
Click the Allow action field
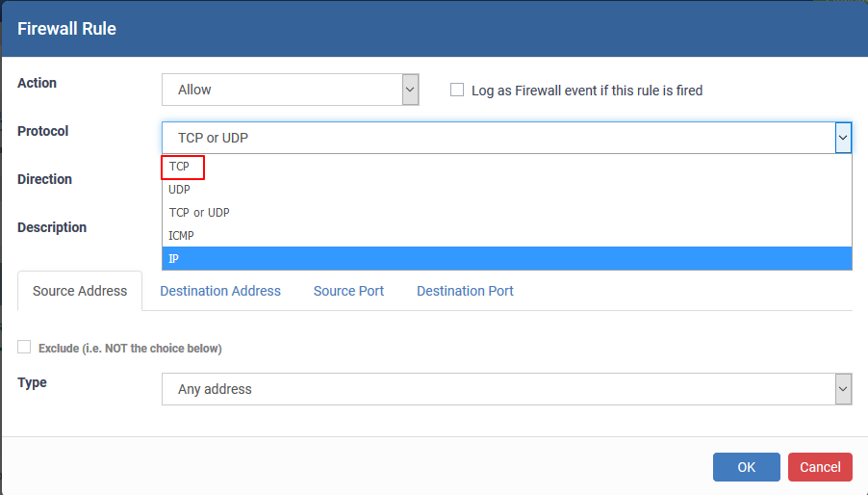click(282, 90)
